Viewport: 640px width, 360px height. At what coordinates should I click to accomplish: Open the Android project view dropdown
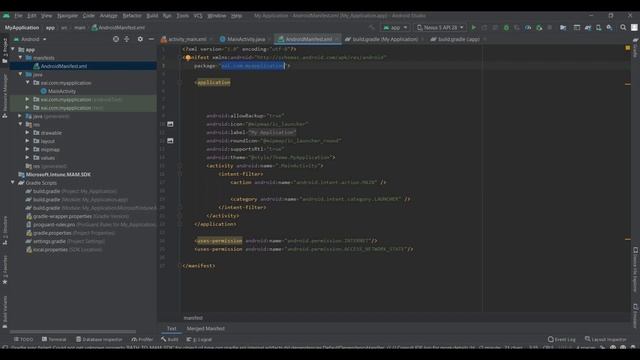coord(30,39)
